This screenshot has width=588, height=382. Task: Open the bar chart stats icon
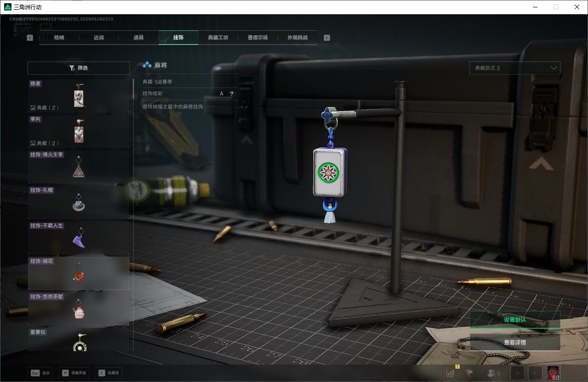pyautogui.click(x=450, y=373)
